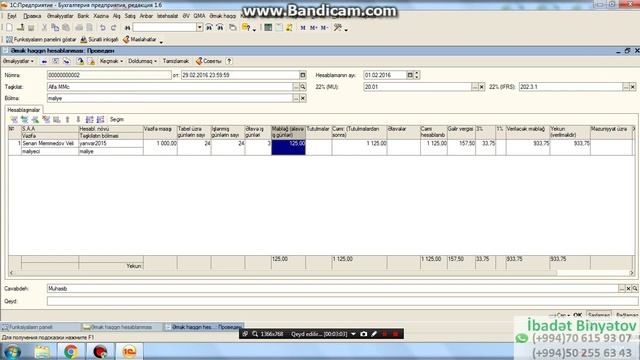The image size is (640, 360).
Task: Clear the 22% (IFRS) account field
Action: point(633,87)
